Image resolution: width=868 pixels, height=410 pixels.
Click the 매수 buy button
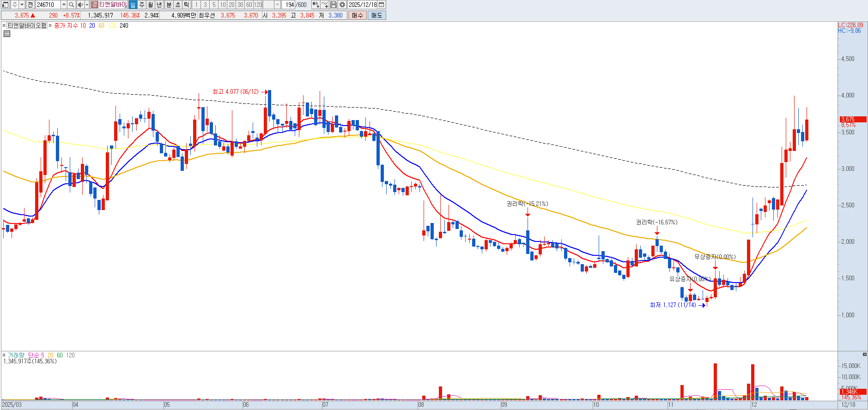click(357, 15)
